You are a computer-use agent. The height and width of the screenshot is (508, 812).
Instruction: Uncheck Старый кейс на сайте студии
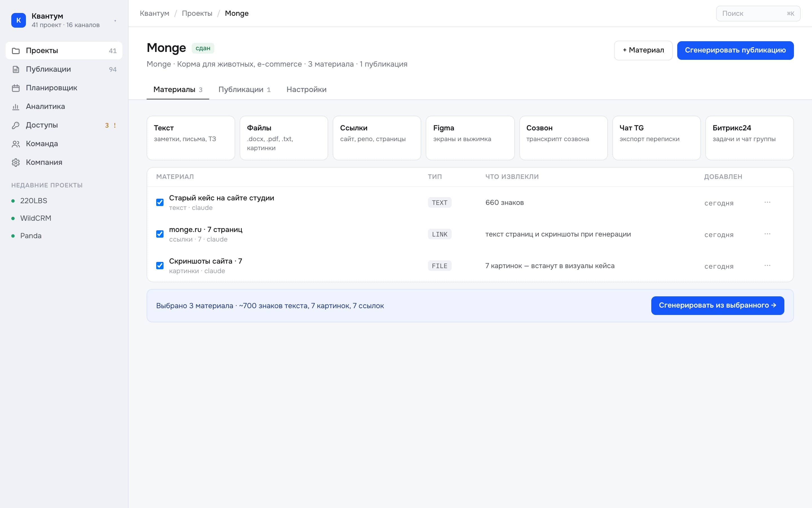160,202
